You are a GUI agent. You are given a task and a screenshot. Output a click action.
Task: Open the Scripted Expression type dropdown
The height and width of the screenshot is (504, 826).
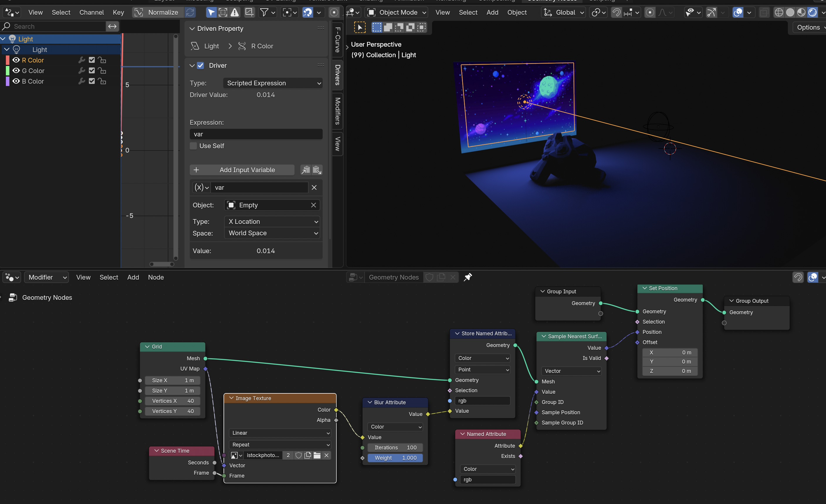tap(273, 83)
